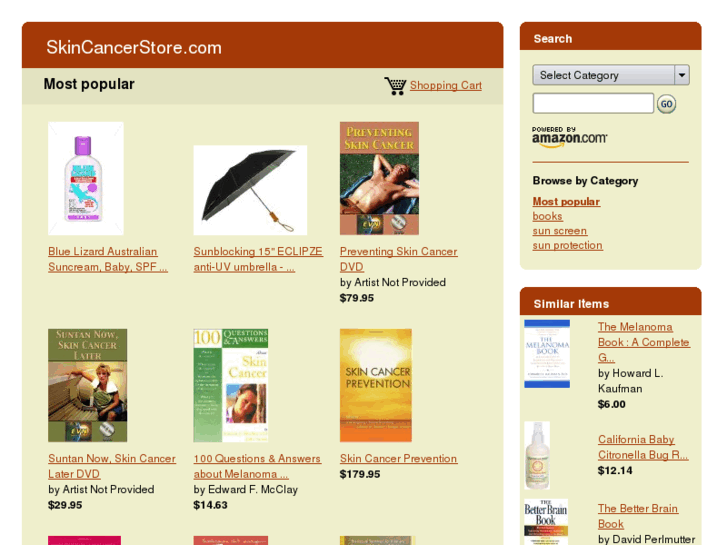
Task: Click the Powered by Amazon.com logo
Action: (x=569, y=137)
